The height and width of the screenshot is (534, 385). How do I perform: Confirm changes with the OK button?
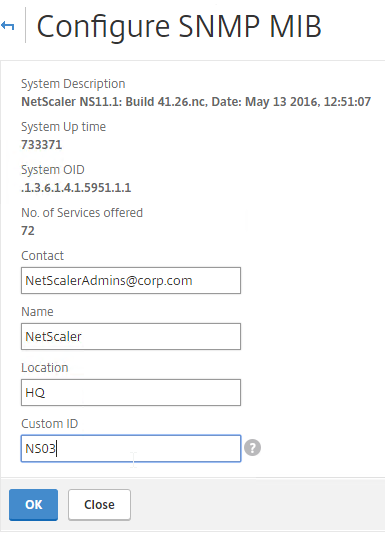[33, 505]
